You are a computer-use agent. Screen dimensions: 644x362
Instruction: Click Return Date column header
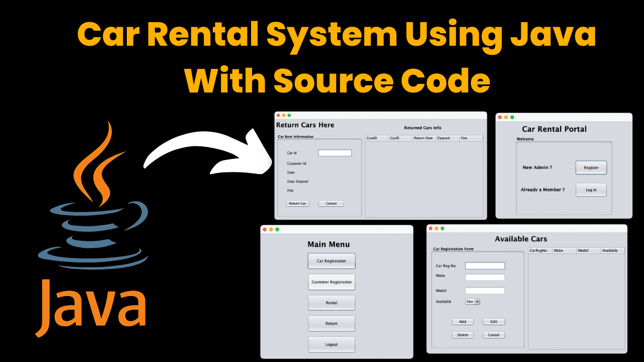[424, 138]
